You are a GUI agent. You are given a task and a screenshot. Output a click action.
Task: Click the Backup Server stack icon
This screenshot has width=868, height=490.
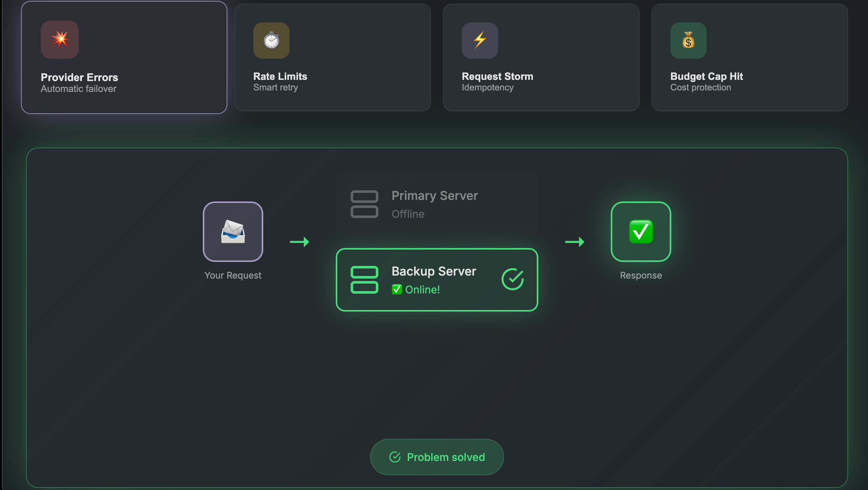[364, 279]
